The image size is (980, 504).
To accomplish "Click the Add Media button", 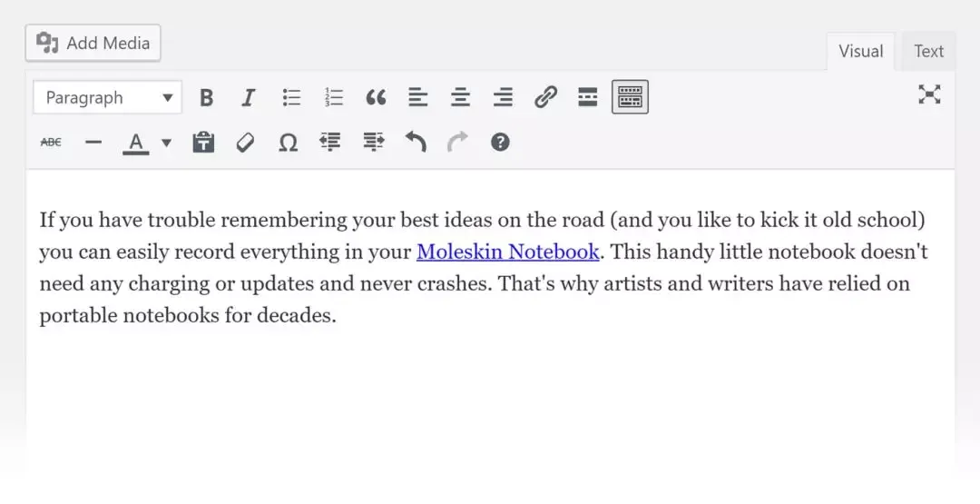I will coord(93,44).
